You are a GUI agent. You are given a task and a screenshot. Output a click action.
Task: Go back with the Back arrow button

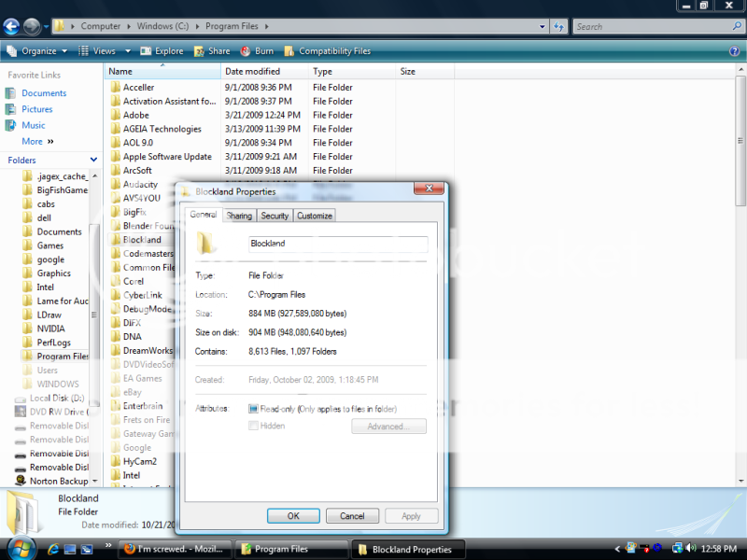click(11, 26)
